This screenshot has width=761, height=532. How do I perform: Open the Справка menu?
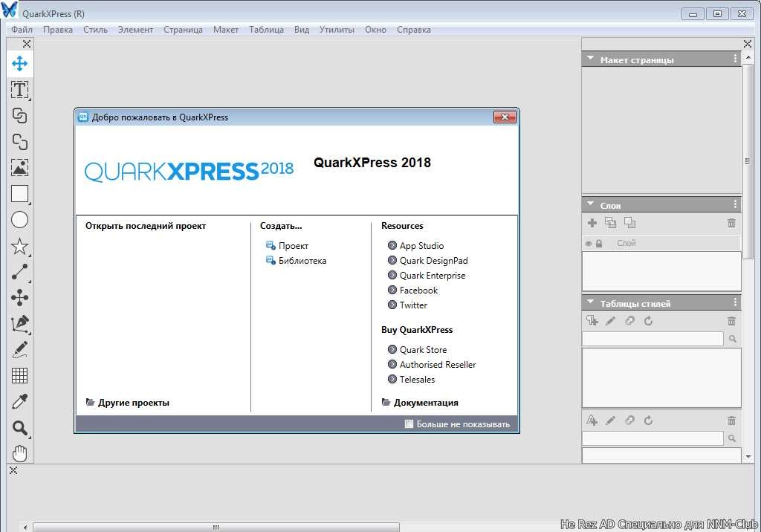coord(413,30)
